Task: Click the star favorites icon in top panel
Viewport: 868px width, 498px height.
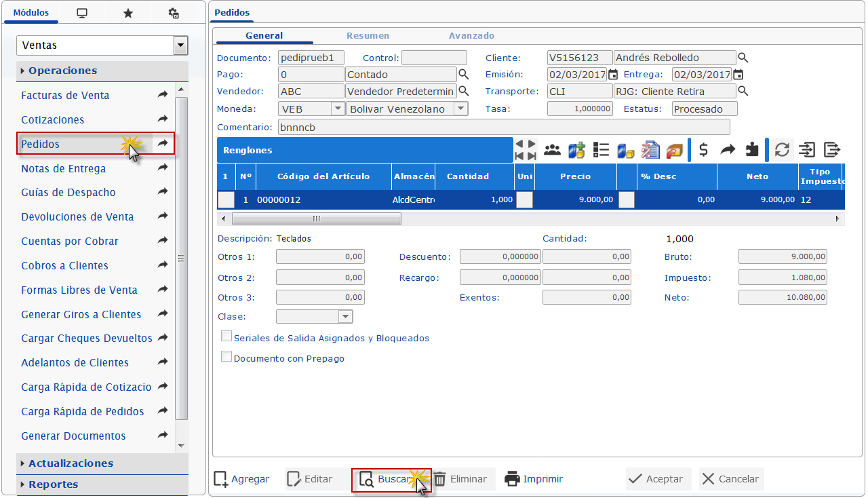Action: point(127,14)
